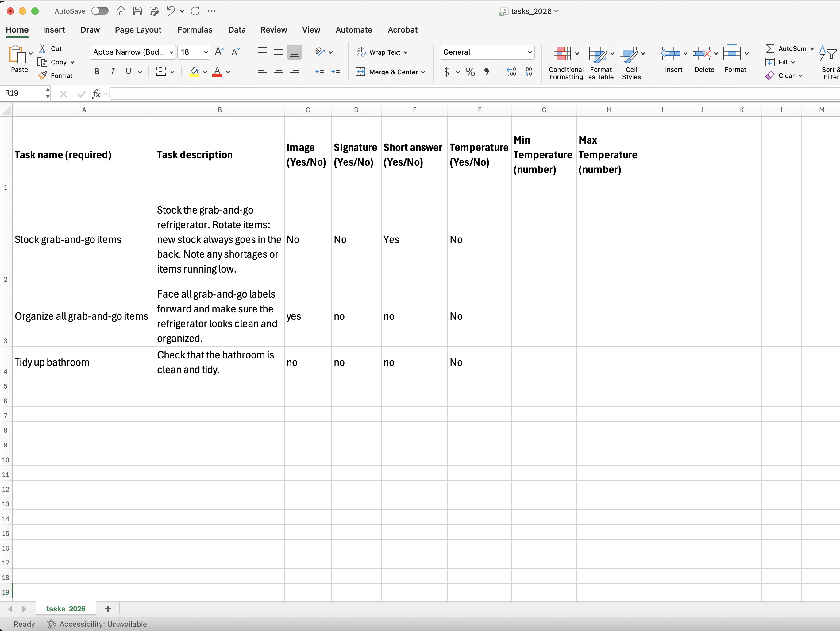Toggle italic formatting

[112, 72]
